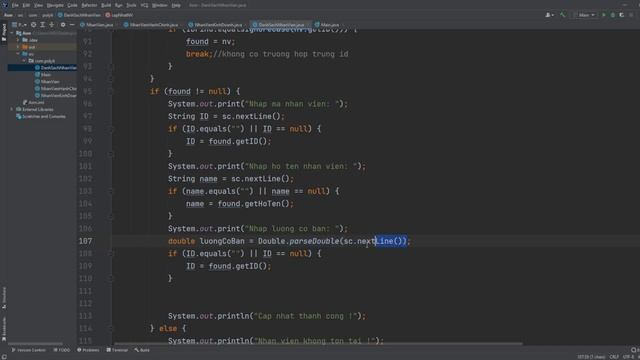Switch to the NhanVienHanhChinh.java editor tab
The image size is (640, 360).
tap(151, 25)
